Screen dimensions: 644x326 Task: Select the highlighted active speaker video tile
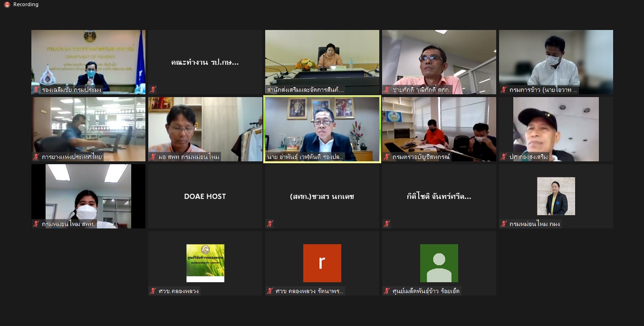(x=322, y=129)
